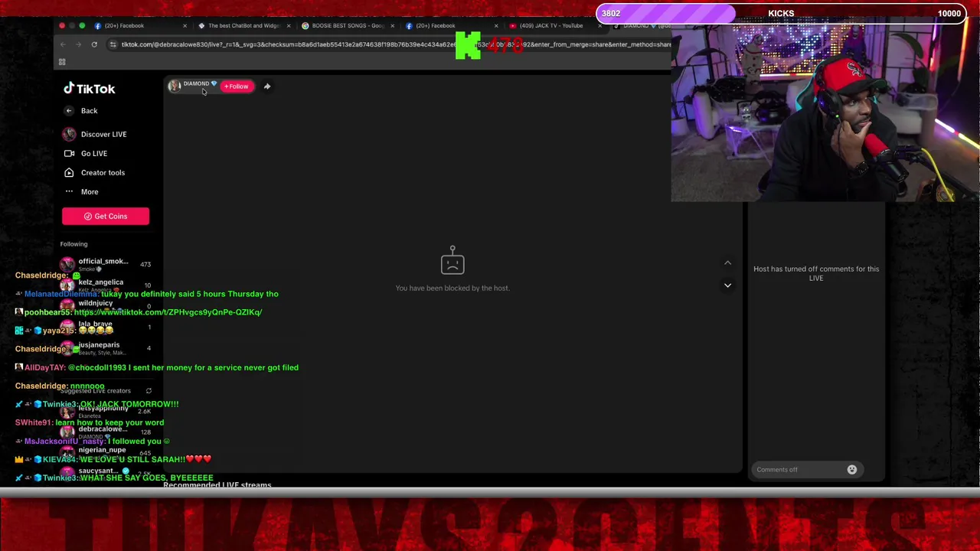Click the More ellipsis icon
Screen dimensions: 980x551
pos(69,191)
